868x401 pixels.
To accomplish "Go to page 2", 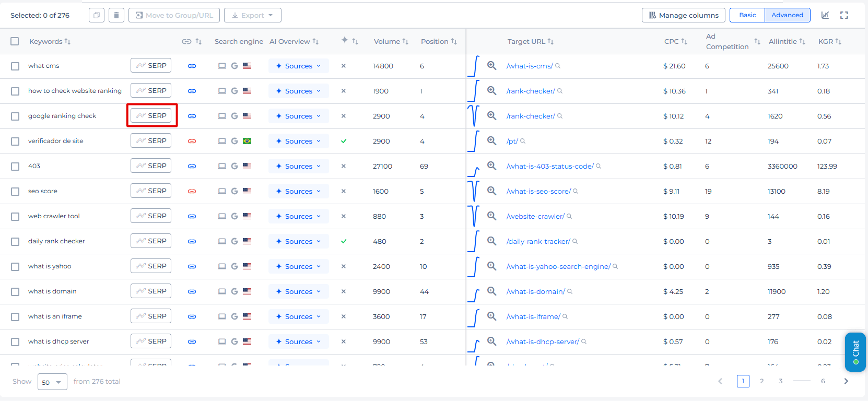I will pos(762,381).
